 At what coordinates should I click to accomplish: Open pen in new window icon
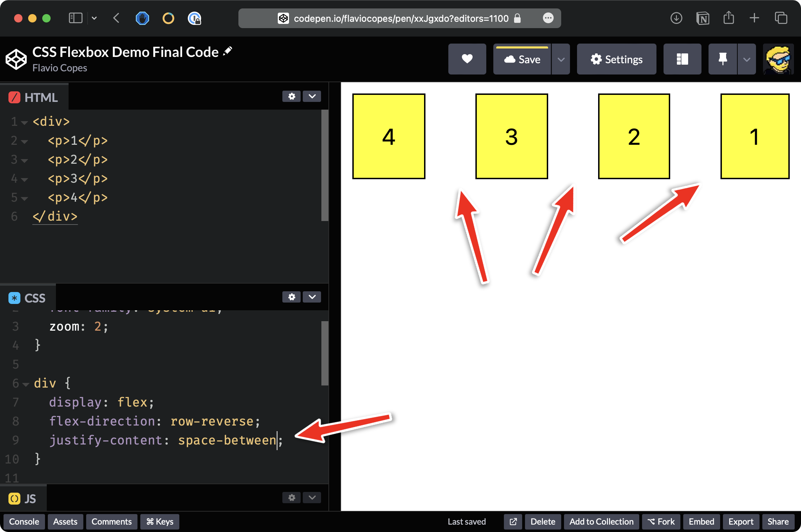pyautogui.click(x=513, y=521)
